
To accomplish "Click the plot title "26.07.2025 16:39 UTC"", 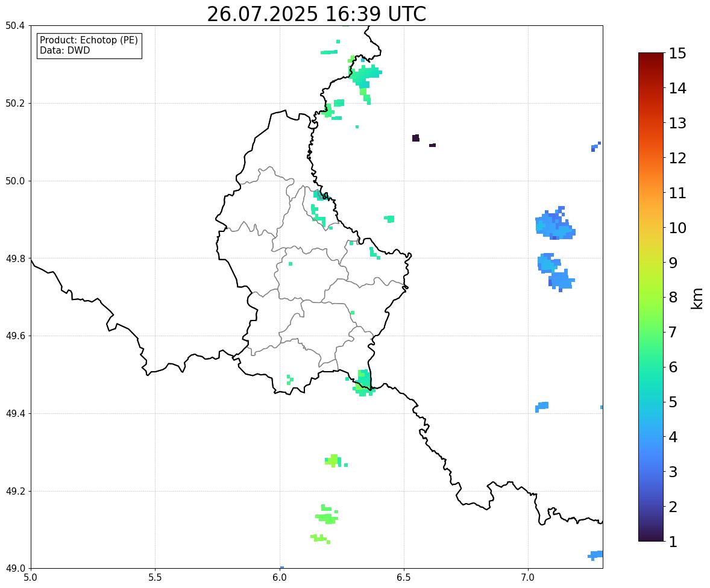I will click(316, 14).
